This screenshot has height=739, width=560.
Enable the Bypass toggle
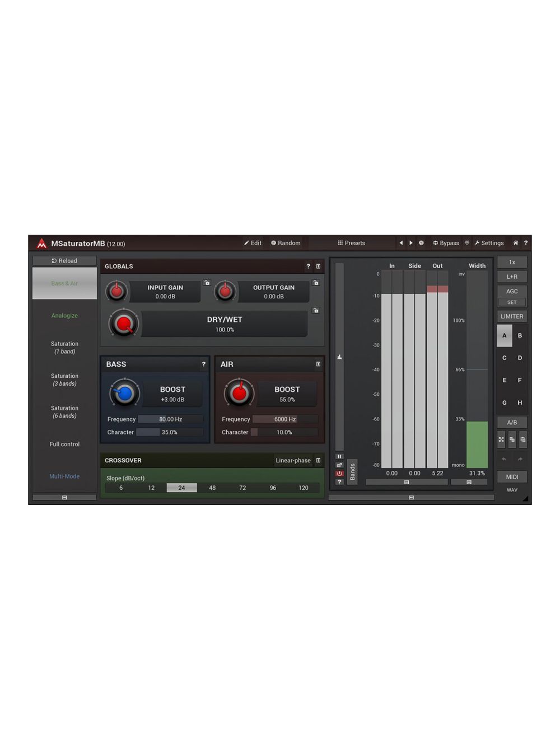click(446, 243)
